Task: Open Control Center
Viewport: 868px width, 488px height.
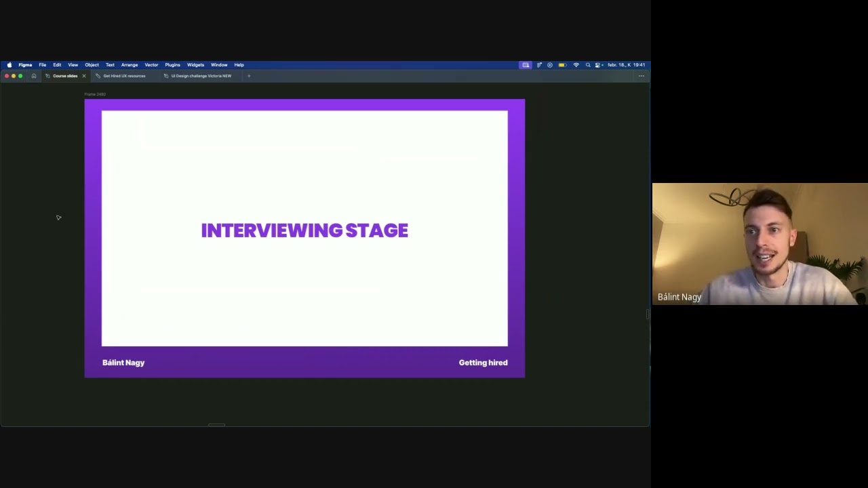Action: [x=597, y=65]
